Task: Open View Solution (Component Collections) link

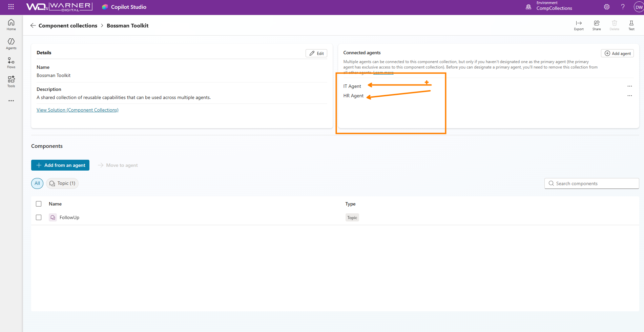Action: coord(78,110)
